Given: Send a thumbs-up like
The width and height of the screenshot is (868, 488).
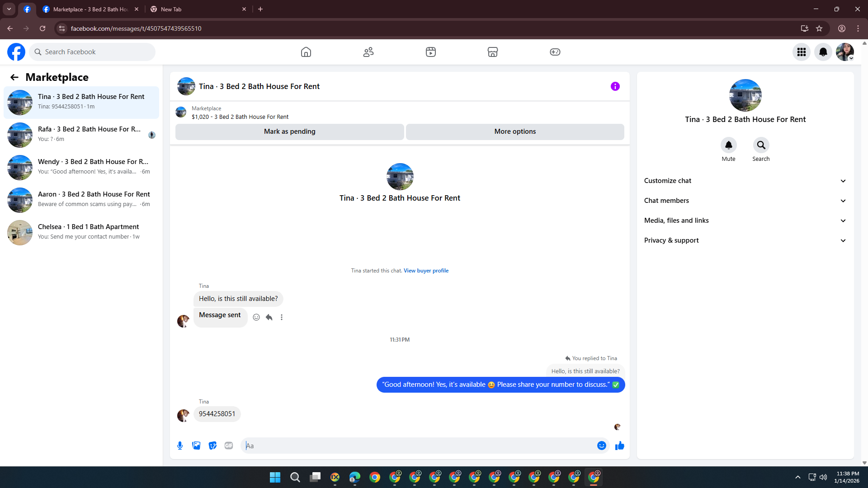Looking at the screenshot, I should coord(619,446).
